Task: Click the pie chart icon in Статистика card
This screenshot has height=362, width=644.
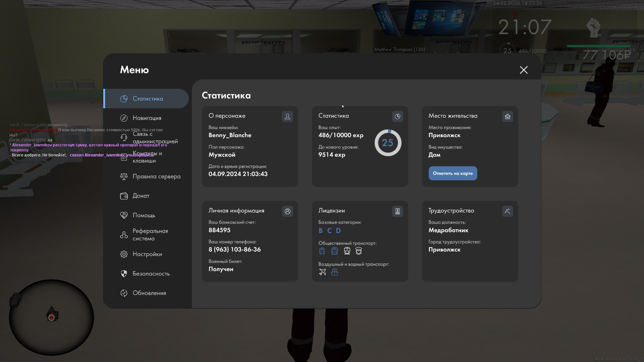Action: tap(397, 116)
